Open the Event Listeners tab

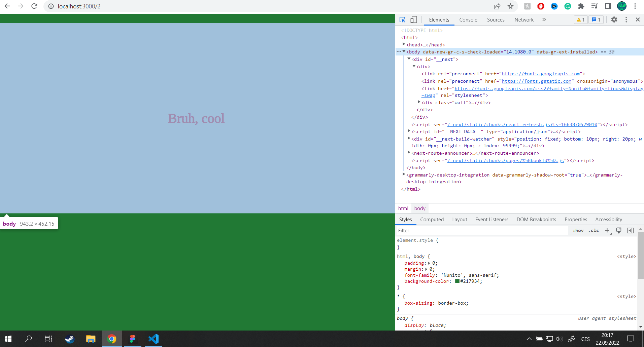pos(492,220)
